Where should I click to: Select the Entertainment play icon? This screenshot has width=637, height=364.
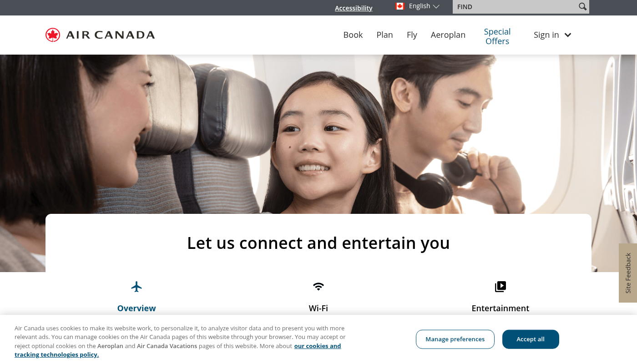500,287
